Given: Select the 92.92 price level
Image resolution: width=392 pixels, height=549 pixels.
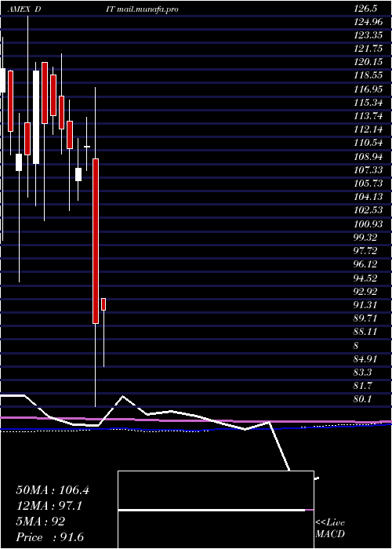Looking at the screenshot, I should click(365, 291).
